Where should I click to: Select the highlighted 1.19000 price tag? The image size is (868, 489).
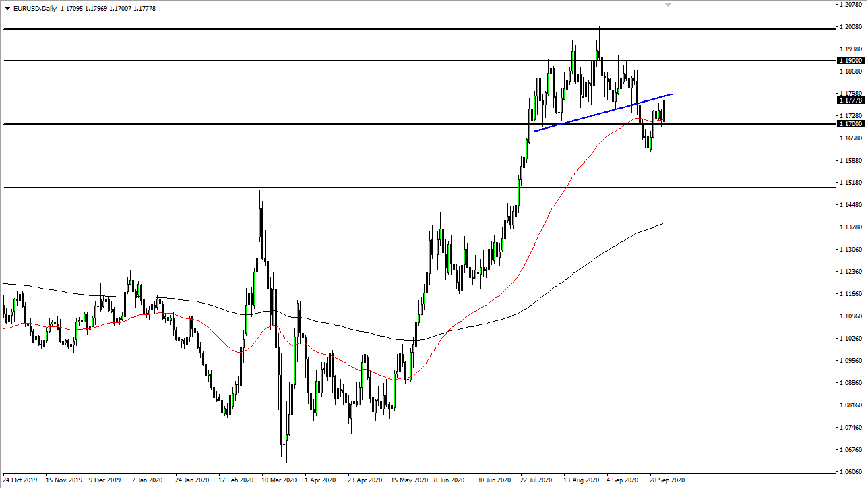coord(850,61)
